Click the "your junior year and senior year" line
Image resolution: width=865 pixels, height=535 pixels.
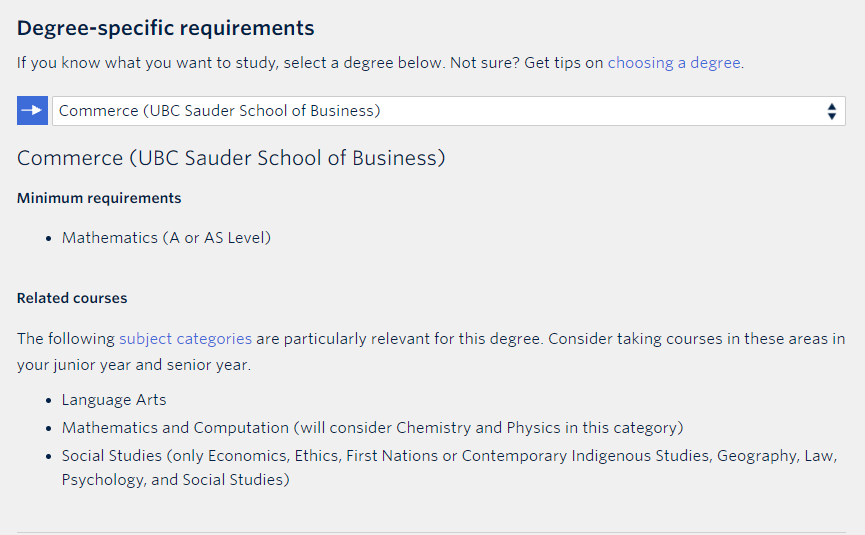click(x=134, y=365)
